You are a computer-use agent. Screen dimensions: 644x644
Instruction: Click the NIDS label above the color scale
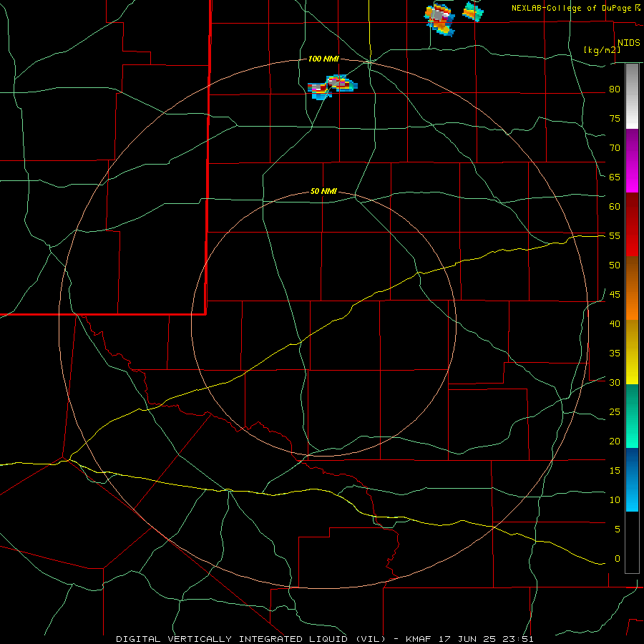[x=628, y=43]
